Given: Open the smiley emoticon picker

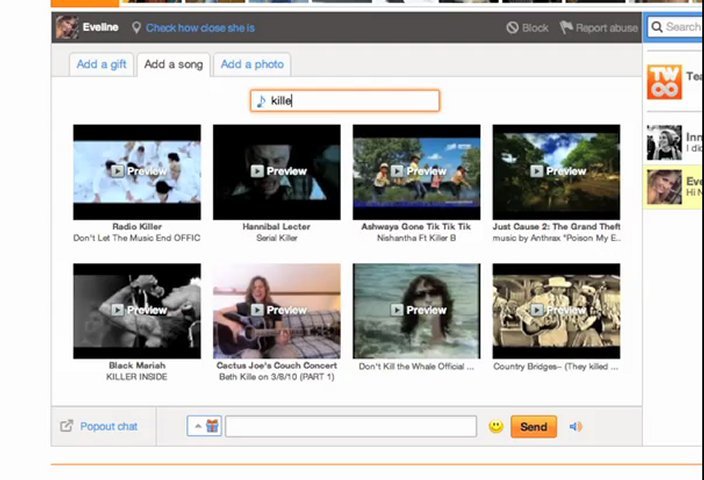Looking at the screenshot, I should pyautogui.click(x=496, y=426).
